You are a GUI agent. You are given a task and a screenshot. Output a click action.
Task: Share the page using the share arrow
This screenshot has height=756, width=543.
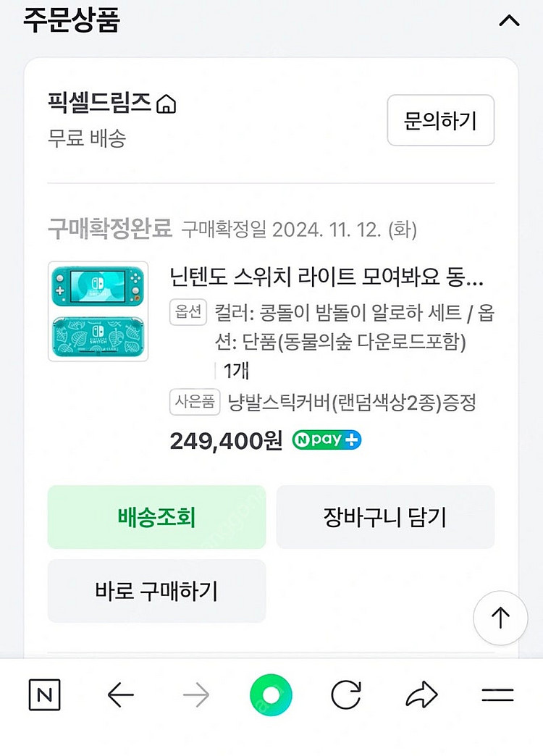(422, 696)
